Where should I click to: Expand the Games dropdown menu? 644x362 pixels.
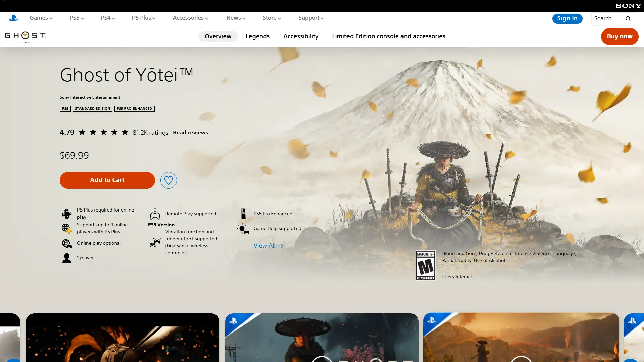[41, 18]
